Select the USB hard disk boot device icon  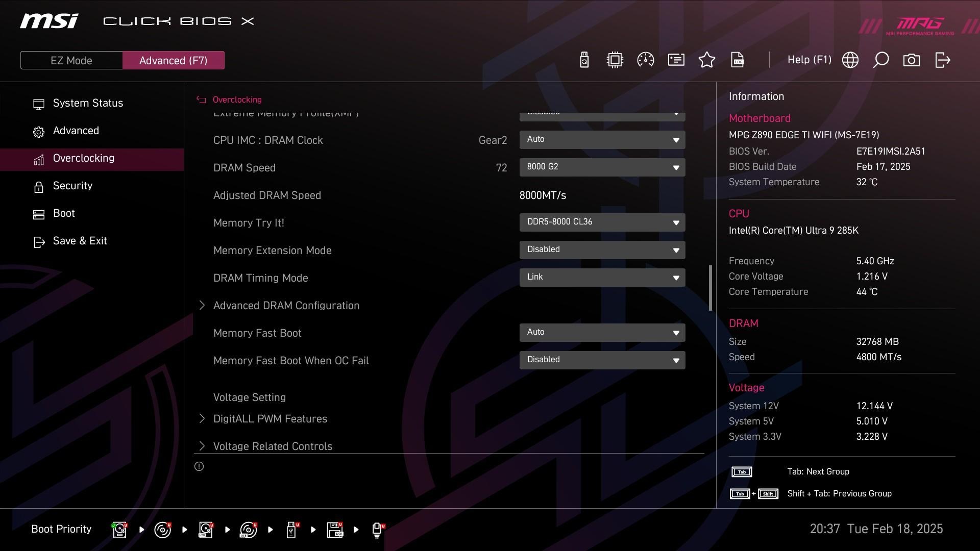(206, 530)
